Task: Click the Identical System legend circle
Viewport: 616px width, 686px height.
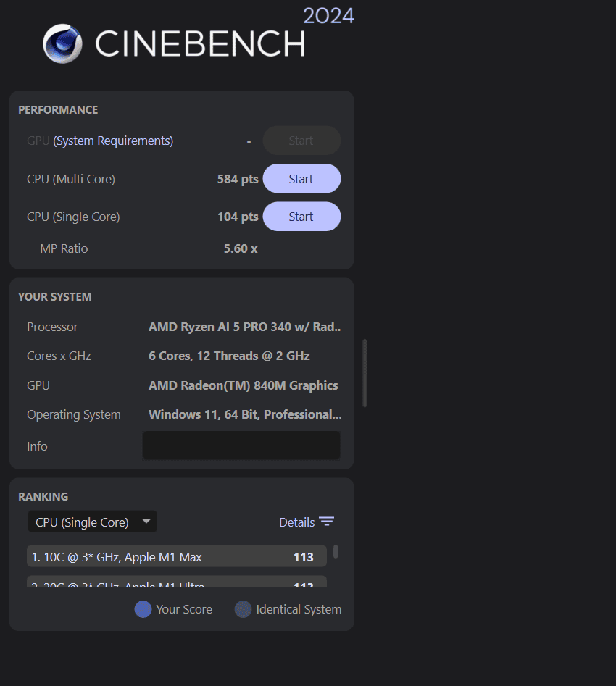Action: pos(243,609)
